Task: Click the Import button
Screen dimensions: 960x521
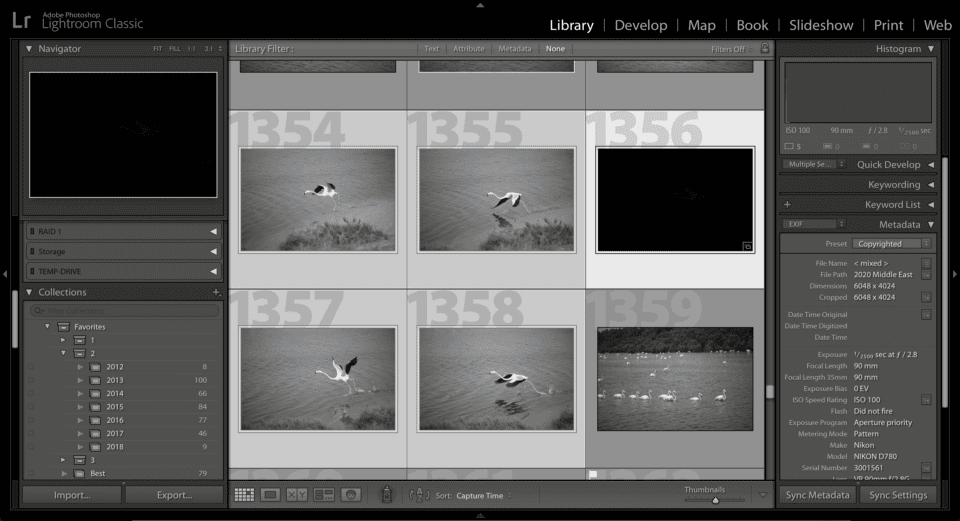Action: pos(72,495)
